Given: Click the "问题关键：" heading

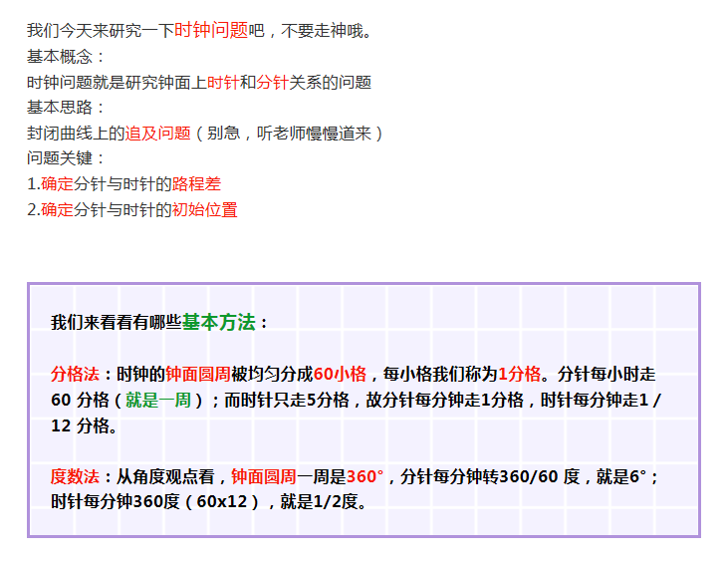Looking at the screenshot, I should pos(66,157).
